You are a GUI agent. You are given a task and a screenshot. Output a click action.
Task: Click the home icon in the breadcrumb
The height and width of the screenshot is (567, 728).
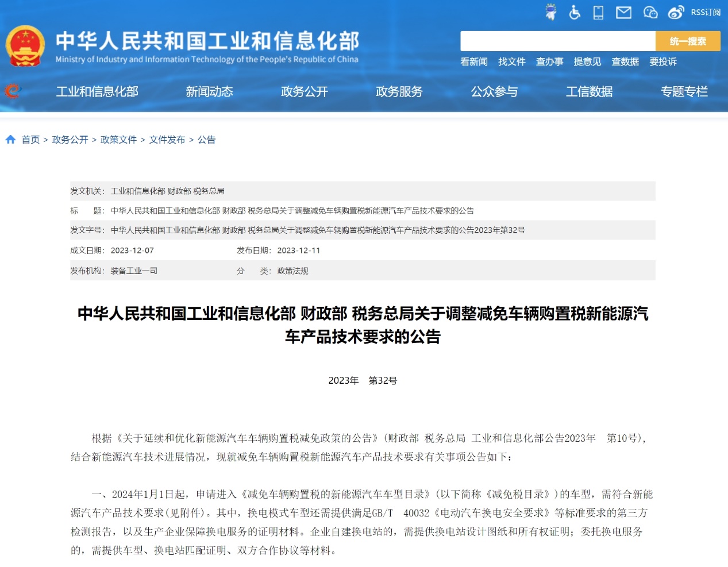pyautogui.click(x=10, y=139)
